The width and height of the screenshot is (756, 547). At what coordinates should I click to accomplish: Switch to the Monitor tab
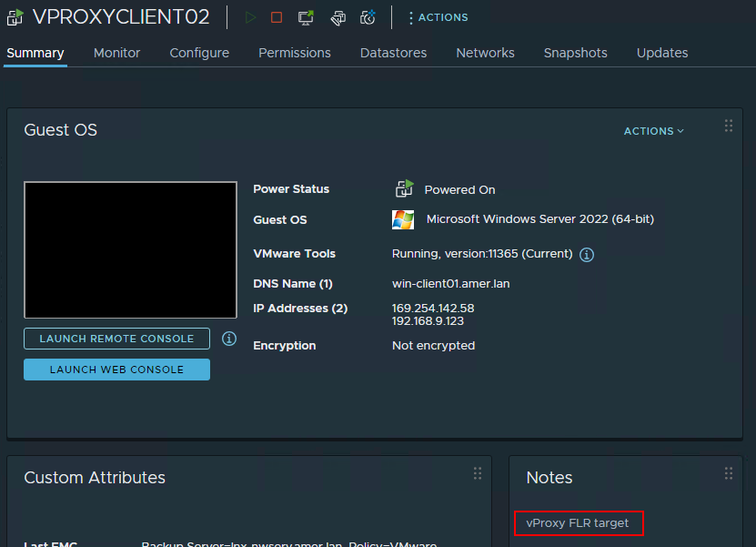point(116,53)
